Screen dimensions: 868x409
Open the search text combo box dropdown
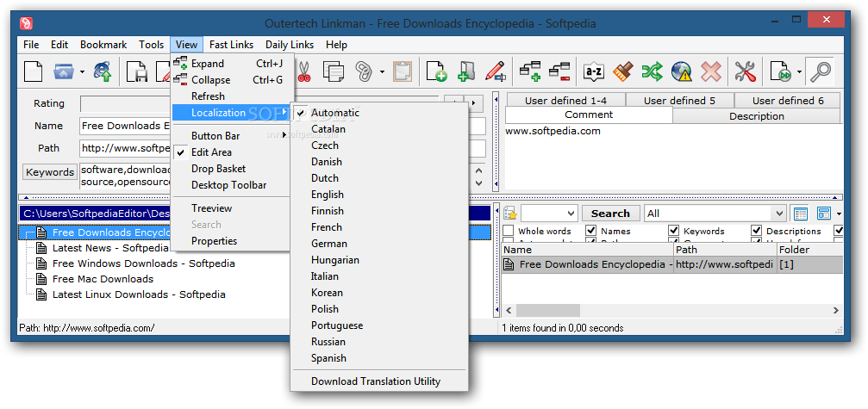pos(571,214)
